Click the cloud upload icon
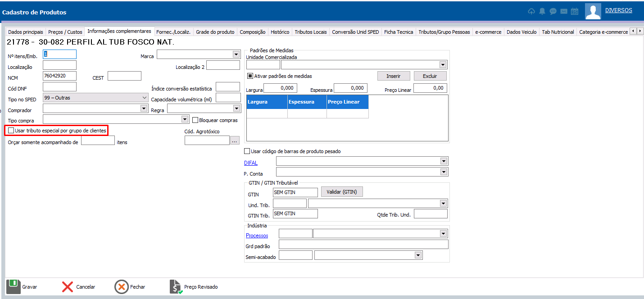644x299 pixels. pos(531,12)
